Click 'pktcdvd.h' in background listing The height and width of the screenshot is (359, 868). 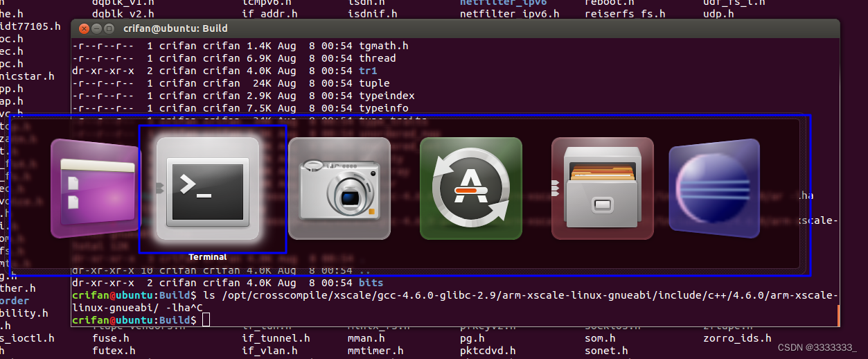point(488,351)
